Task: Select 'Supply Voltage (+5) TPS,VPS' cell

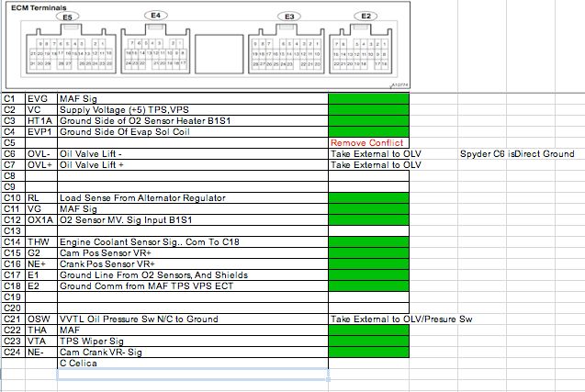Action: click(x=193, y=109)
